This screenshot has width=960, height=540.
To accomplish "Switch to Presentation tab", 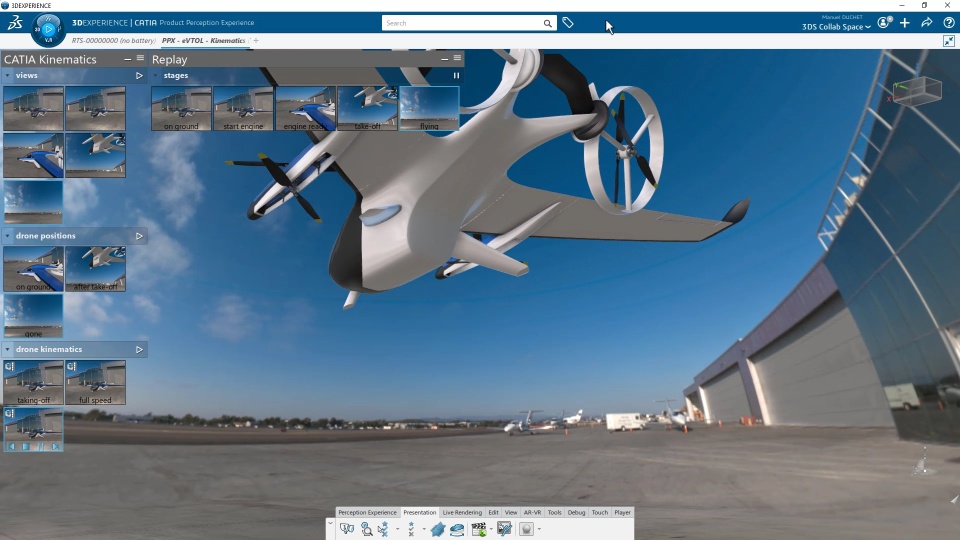I will coord(419,512).
